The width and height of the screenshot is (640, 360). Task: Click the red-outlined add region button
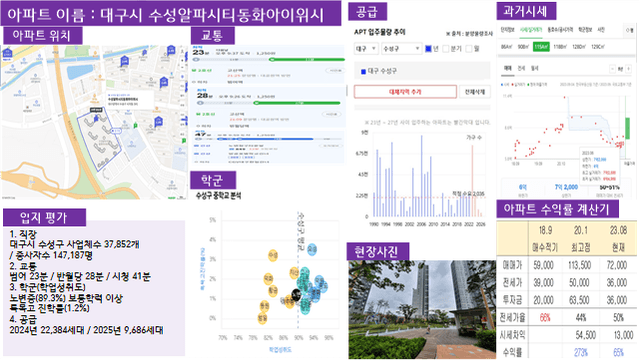tap(405, 92)
